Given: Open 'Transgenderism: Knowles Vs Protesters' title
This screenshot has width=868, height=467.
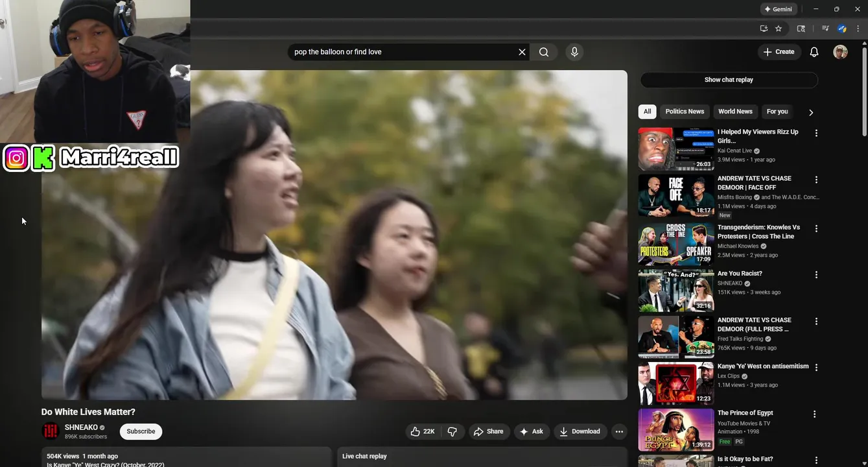Looking at the screenshot, I should pos(758,232).
